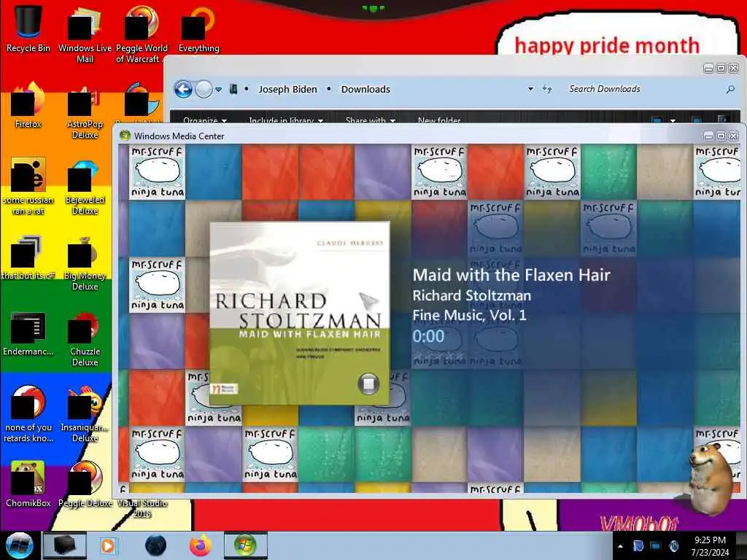Click the album name Fine Music, Vol. 1
This screenshot has width=747, height=560.
pyautogui.click(x=469, y=315)
